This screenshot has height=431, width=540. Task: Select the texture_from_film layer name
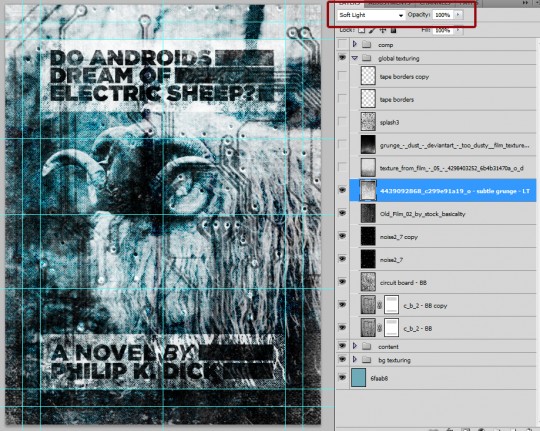coord(451,168)
